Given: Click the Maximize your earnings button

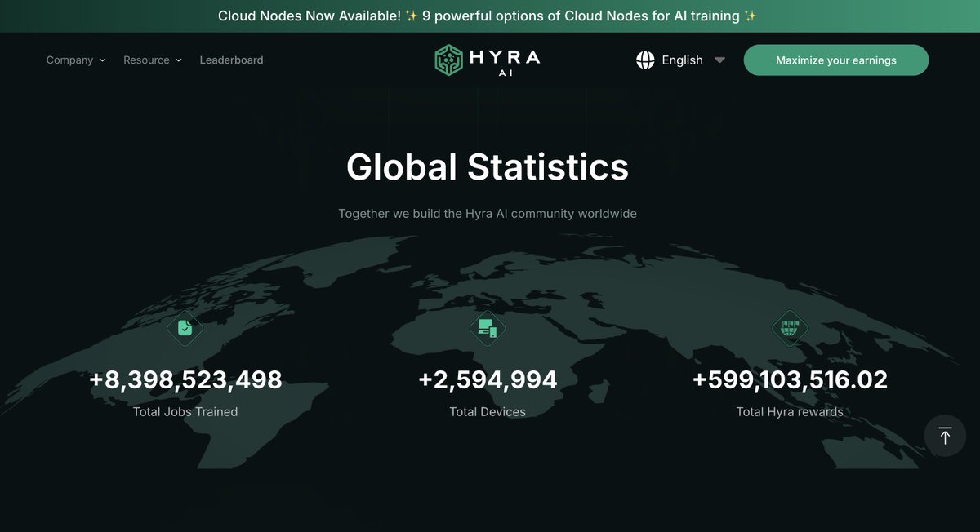Looking at the screenshot, I should (836, 60).
